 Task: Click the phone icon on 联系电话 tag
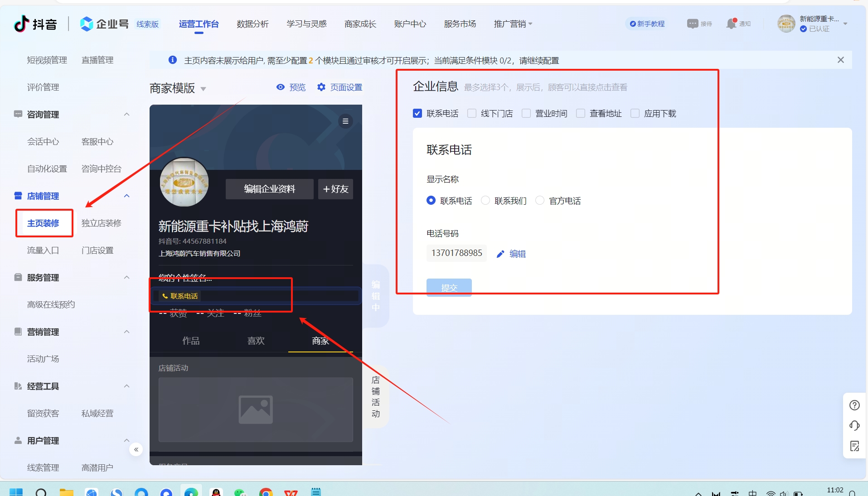tap(165, 296)
